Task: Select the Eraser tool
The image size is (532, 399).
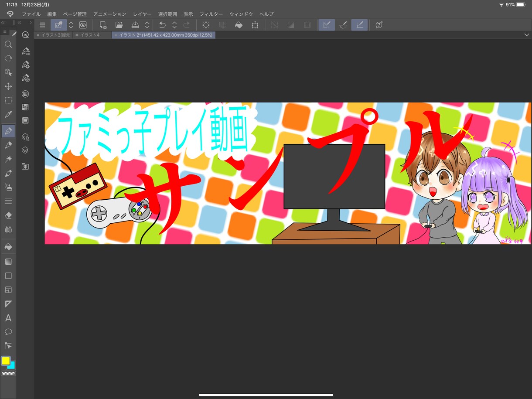Action: [x=8, y=215]
